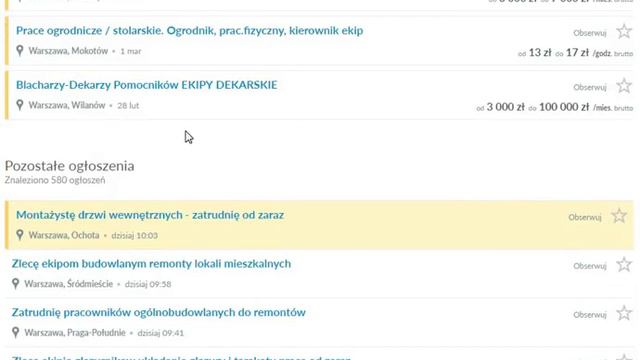Click the Warszawa, Śródmieście location text
The height and width of the screenshot is (360, 640).
point(69,284)
